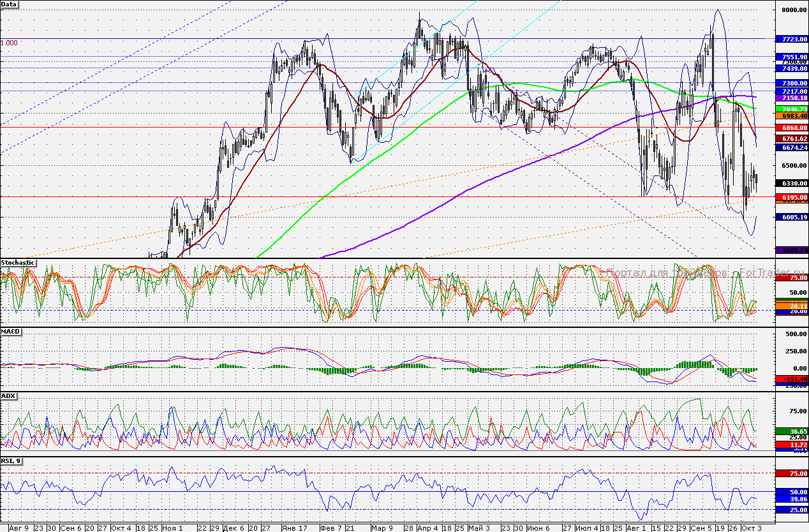Select the black 6330.00 current price tag
The width and height of the screenshot is (809, 532).
coord(791,183)
